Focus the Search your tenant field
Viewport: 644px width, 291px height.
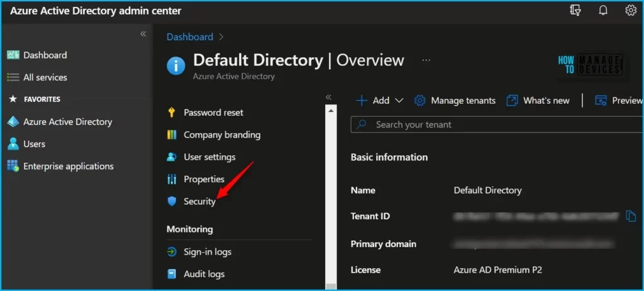497,124
